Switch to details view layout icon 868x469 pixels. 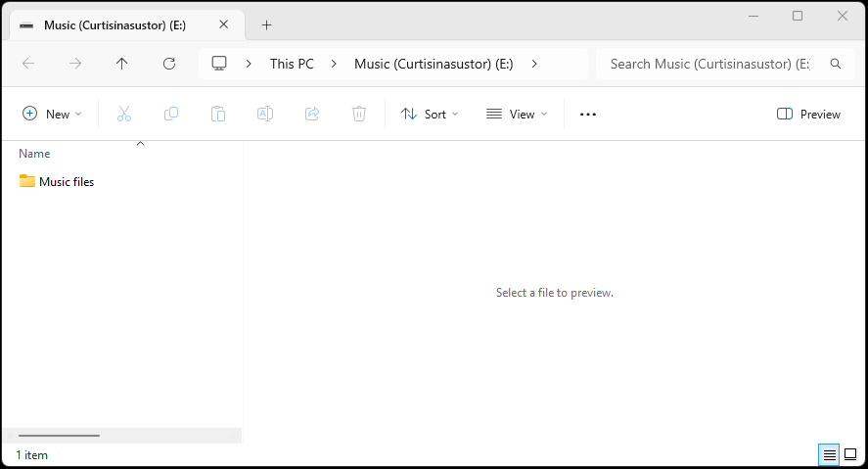point(830,454)
